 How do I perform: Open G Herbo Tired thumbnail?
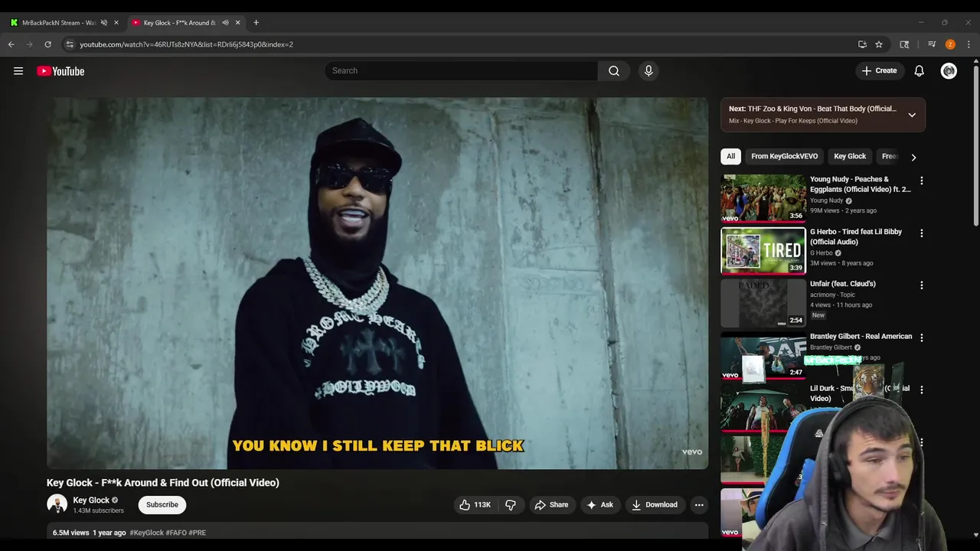763,250
